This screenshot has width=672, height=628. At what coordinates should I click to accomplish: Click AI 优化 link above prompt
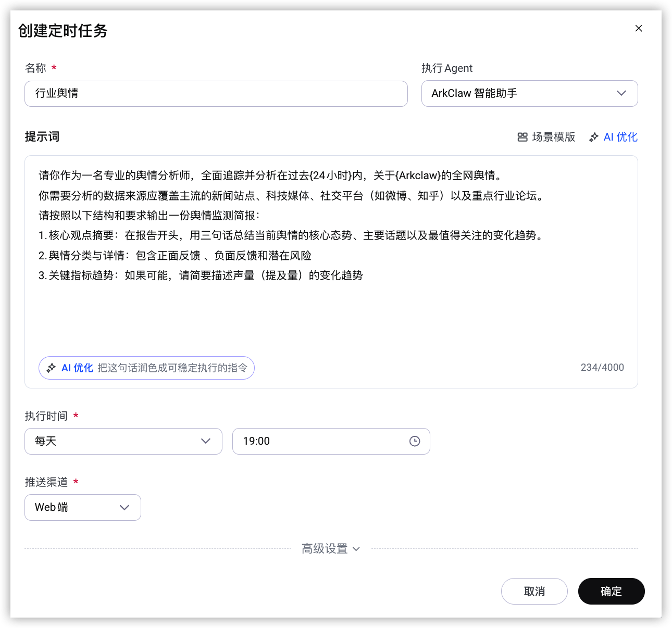[613, 137]
